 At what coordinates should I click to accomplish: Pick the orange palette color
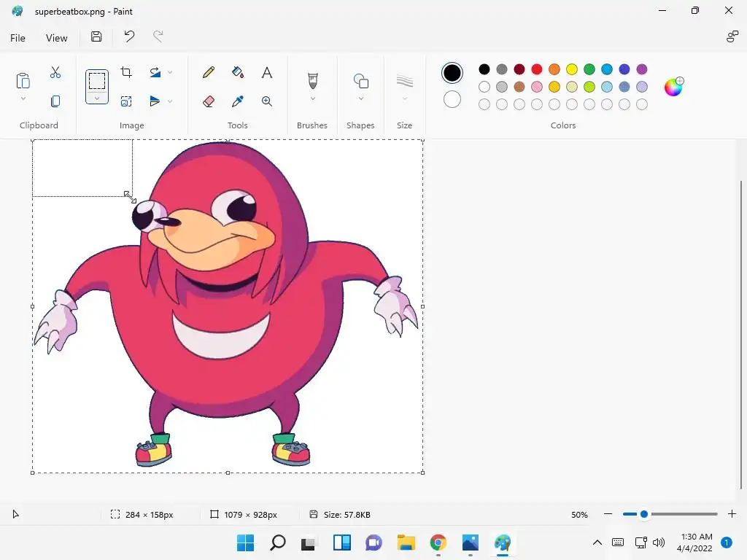(x=554, y=69)
